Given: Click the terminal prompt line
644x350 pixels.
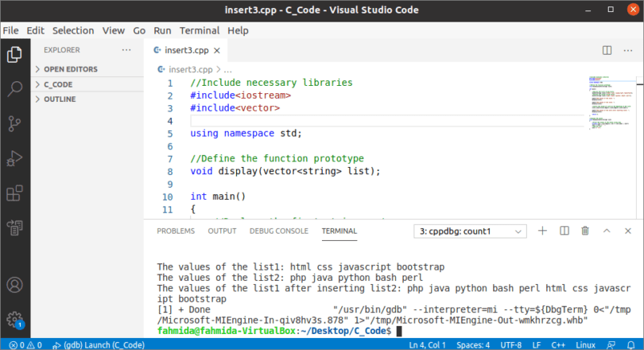Looking at the screenshot, I should point(279,331).
